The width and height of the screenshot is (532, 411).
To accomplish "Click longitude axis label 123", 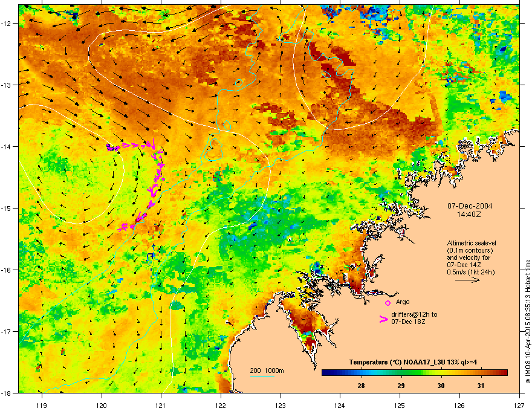I will pos(281,405).
